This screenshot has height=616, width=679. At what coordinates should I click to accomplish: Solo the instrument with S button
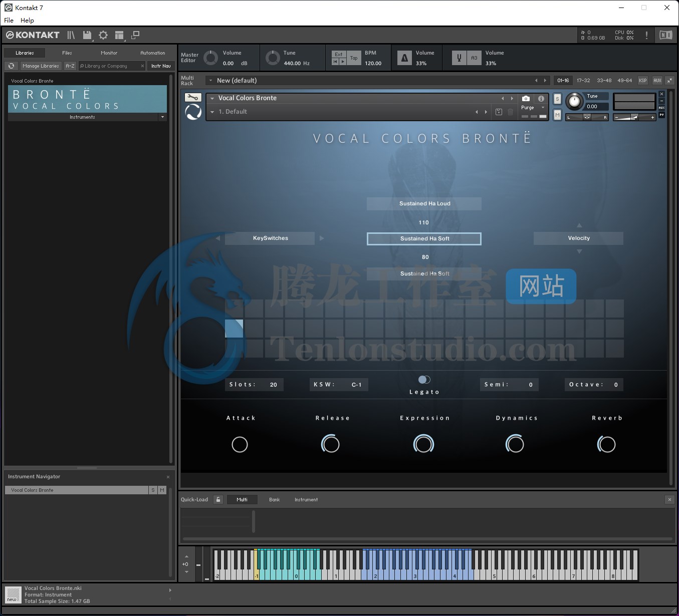pyautogui.click(x=557, y=99)
